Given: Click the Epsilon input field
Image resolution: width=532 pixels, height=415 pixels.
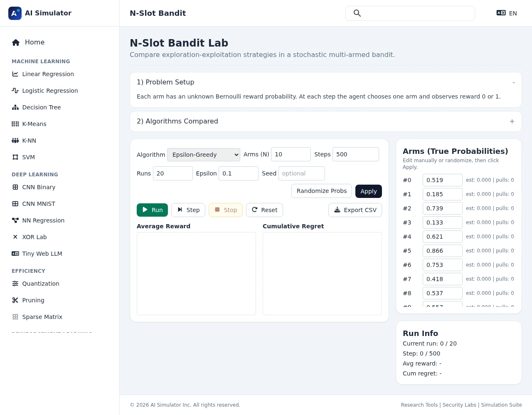Looking at the screenshot, I should (x=238, y=173).
